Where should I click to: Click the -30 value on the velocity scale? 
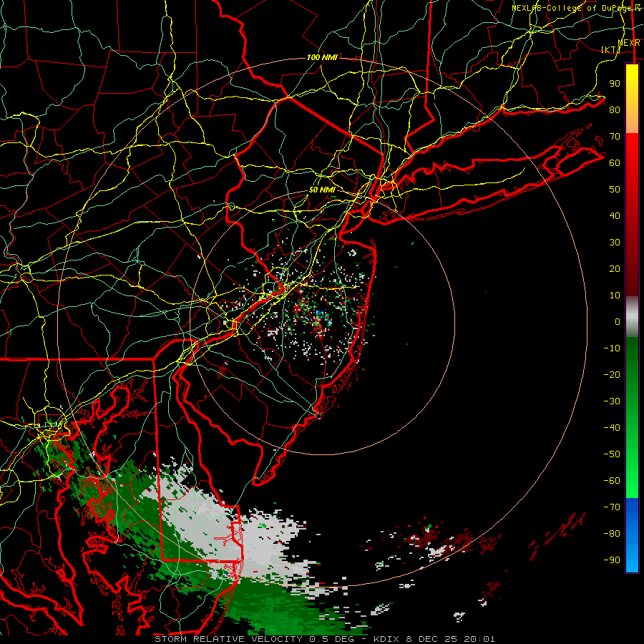pyautogui.click(x=612, y=401)
